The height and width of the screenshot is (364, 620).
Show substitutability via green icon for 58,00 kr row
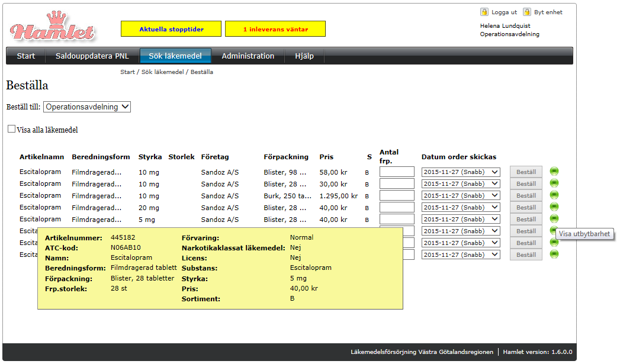tap(554, 171)
